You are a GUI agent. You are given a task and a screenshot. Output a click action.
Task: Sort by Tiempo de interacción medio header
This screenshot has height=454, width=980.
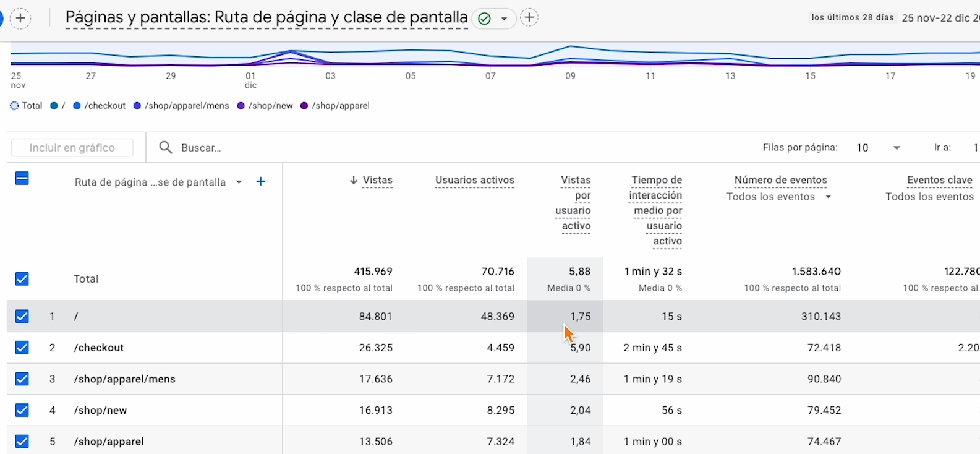click(655, 211)
